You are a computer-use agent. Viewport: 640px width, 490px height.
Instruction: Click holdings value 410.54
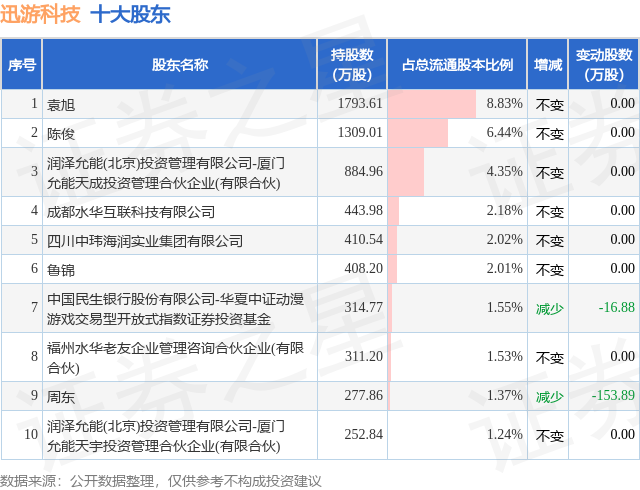tap(363, 239)
